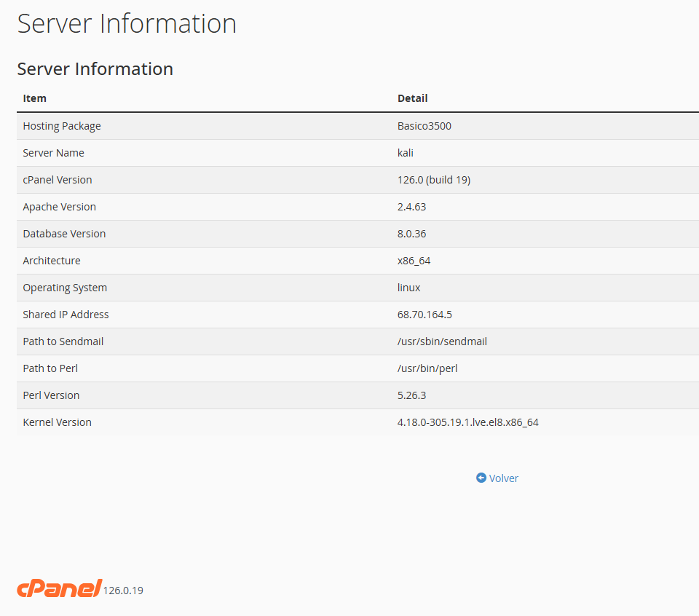Select the Path to Sendmail row label
Viewport: 699px width, 616px height.
coord(63,341)
